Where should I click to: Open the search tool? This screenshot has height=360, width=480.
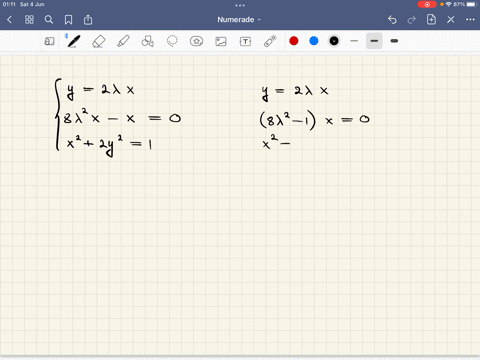click(49, 20)
